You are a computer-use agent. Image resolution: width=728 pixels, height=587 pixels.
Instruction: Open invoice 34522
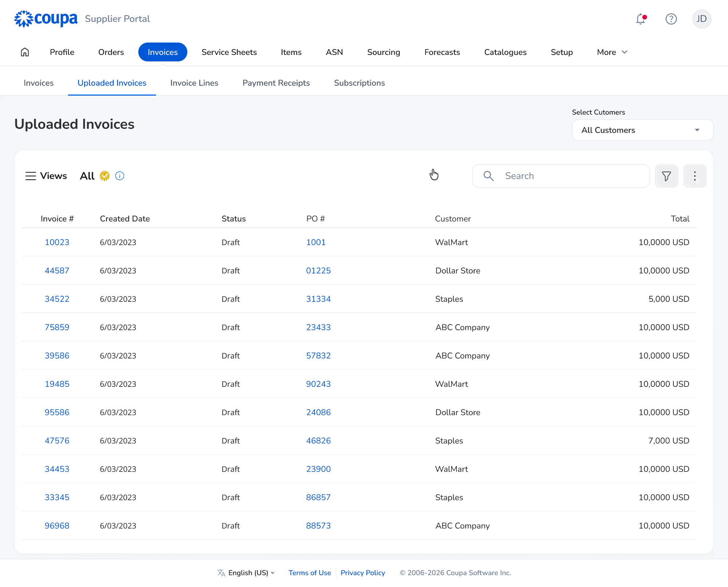[x=57, y=299]
